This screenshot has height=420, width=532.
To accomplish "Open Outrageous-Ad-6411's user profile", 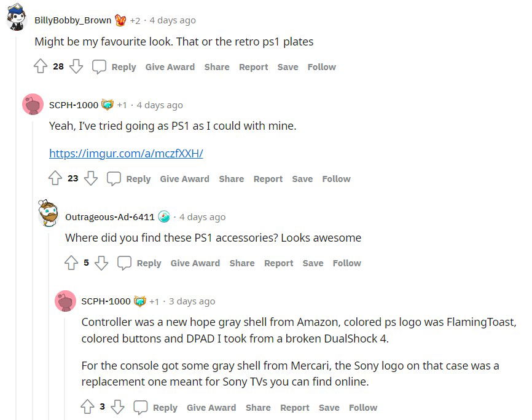I will (x=109, y=216).
